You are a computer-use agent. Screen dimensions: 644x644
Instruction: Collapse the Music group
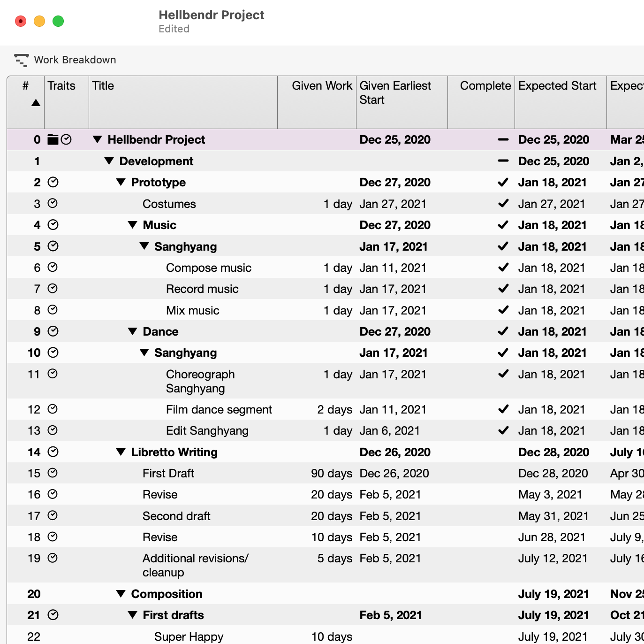click(132, 225)
